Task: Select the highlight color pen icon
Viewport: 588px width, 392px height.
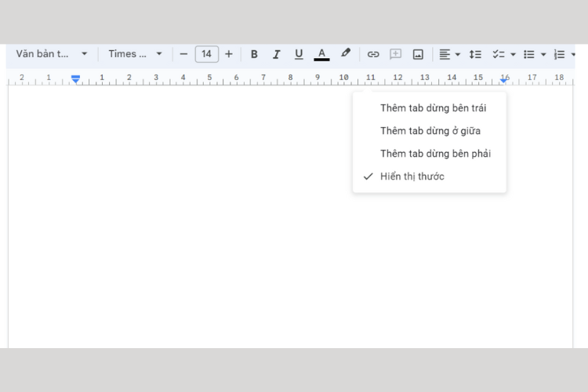Action: tap(346, 53)
